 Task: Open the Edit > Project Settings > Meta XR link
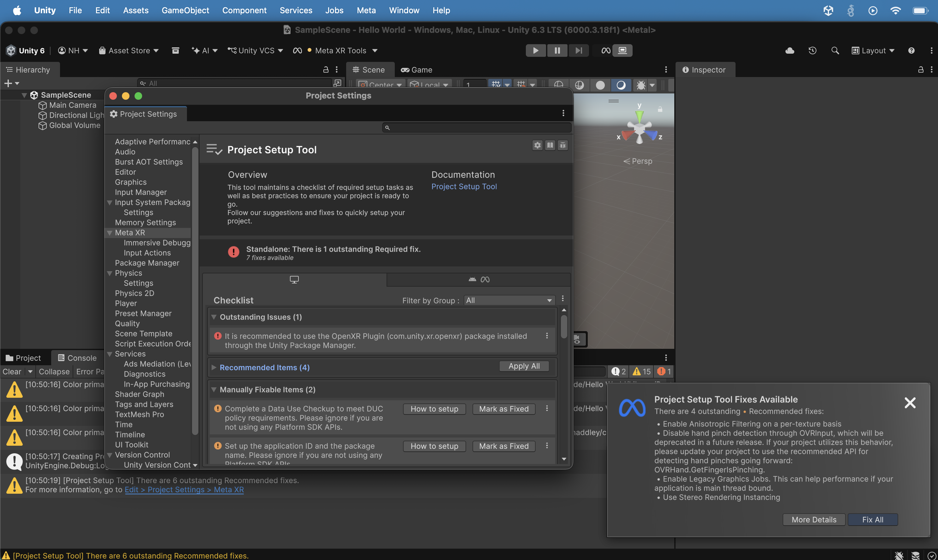[184, 490]
